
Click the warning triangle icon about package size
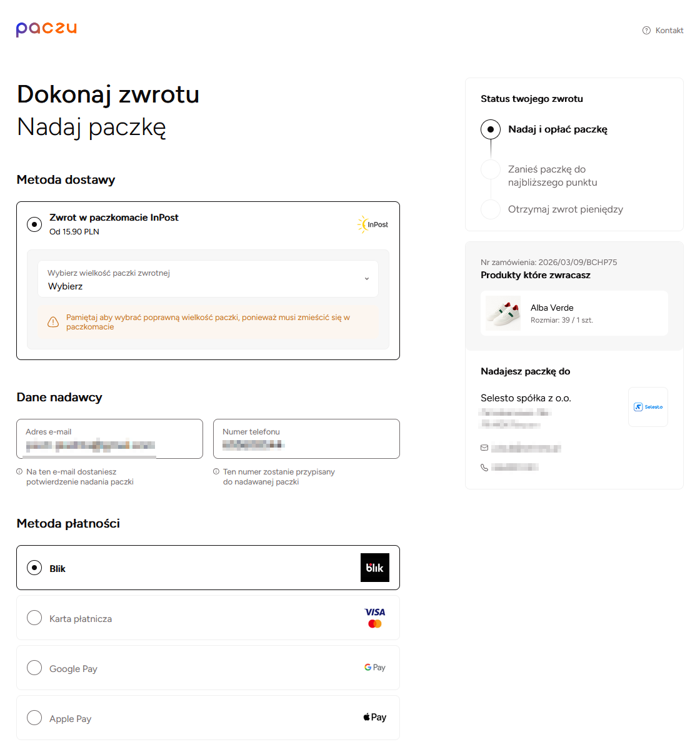pyautogui.click(x=54, y=321)
